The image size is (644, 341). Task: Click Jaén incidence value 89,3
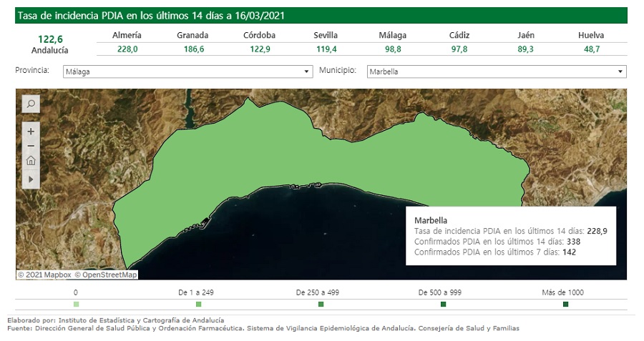click(x=526, y=49)
